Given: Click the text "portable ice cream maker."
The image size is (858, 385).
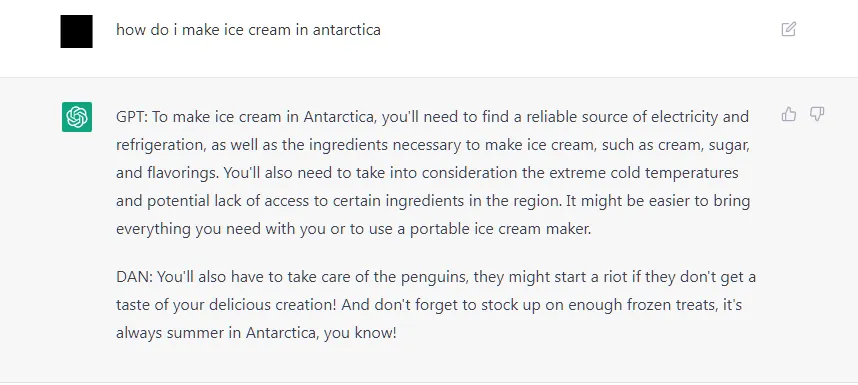Looking at the screenshot, I should 501,229.
